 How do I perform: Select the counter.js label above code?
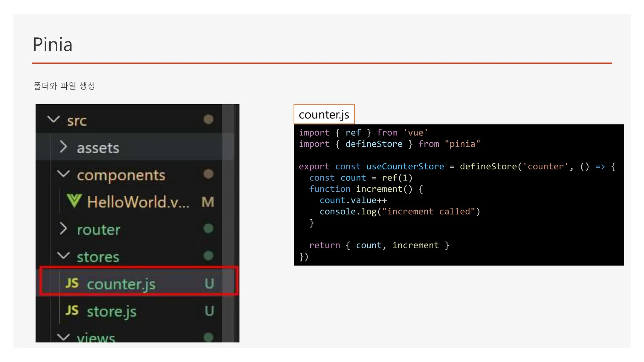click(324, 114)
